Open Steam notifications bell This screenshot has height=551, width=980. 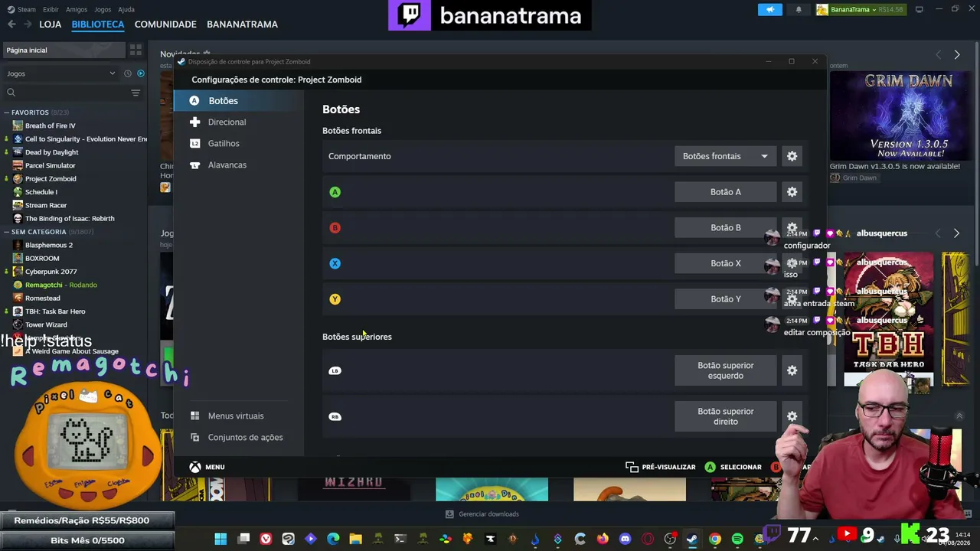coord(799,9)
